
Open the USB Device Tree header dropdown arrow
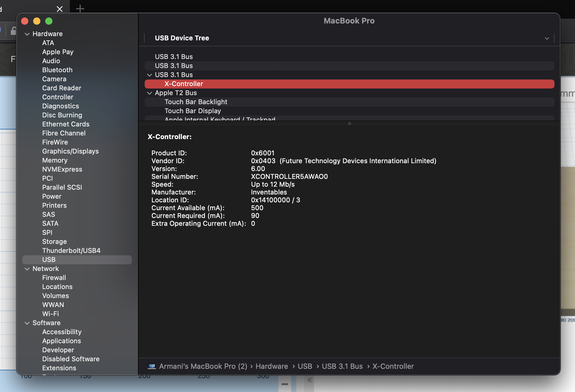(x=547, y=38)
